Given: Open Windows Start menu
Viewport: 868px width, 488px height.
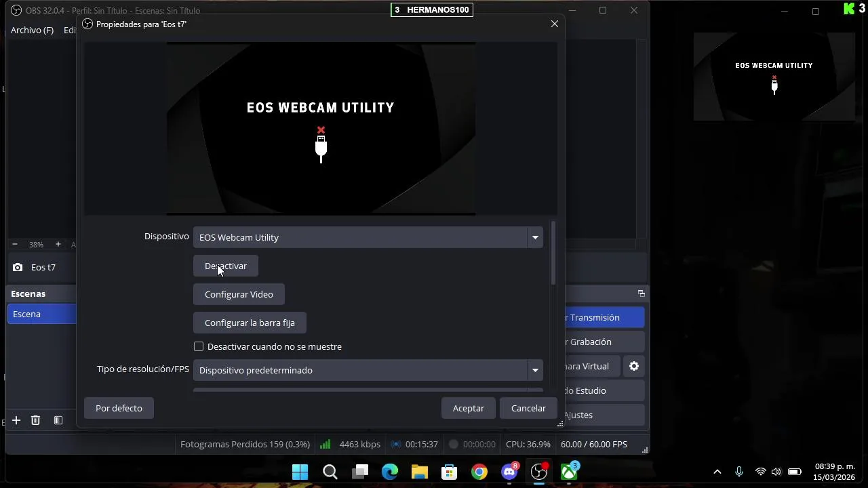Looking at the screenshot, I should coord(300,472).
